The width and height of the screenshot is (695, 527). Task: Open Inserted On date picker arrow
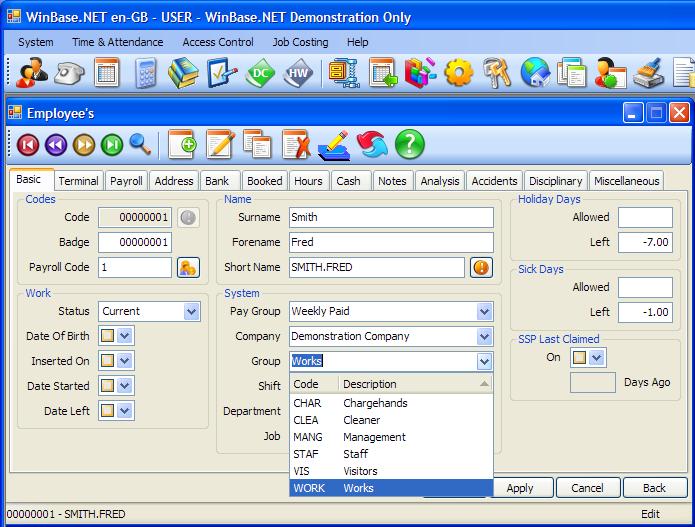tap(125, 361)
